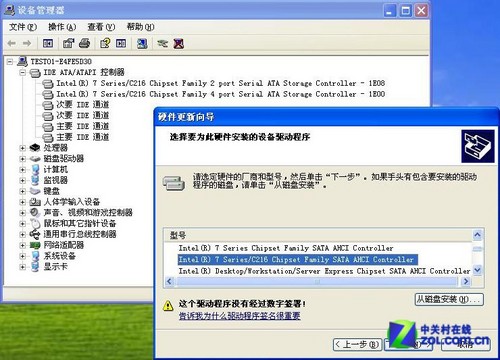Select the 4 port Serial ATA Storage Controller 1E00
Screen dimensions: 500x360
[x=220, y=94]
